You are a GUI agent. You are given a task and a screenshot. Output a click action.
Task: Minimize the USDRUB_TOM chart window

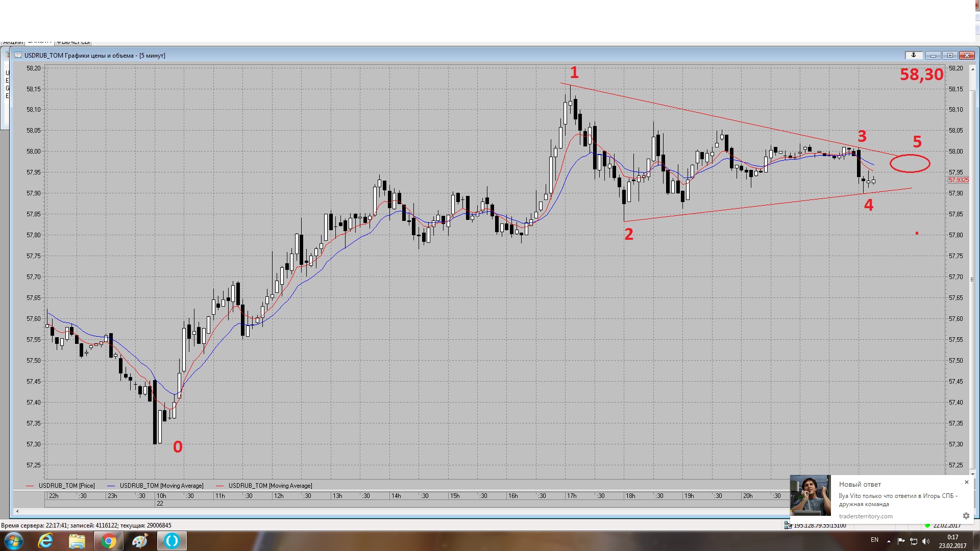click(933, 55)
